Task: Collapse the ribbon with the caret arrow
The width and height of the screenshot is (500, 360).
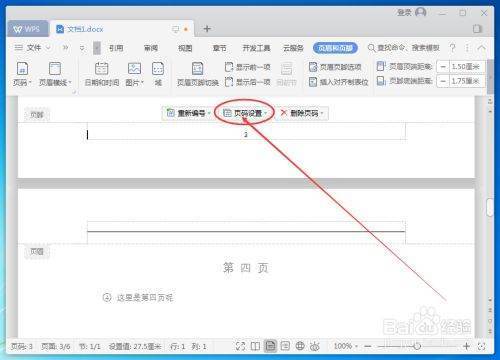Action: pyautogui.click(x=482, y=48)
